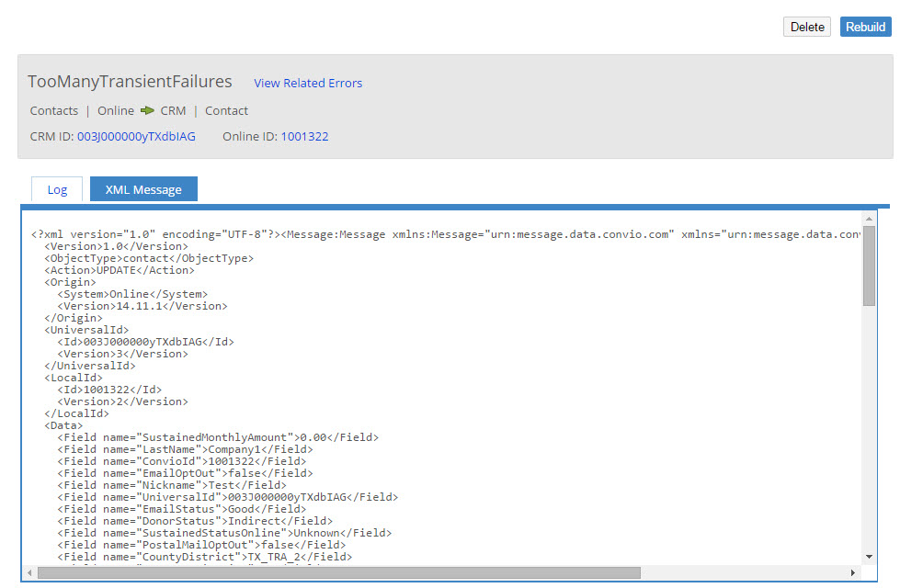Click the PostalMailOptOut false line
Screen dimensions: 900x588
coord(201,545)
